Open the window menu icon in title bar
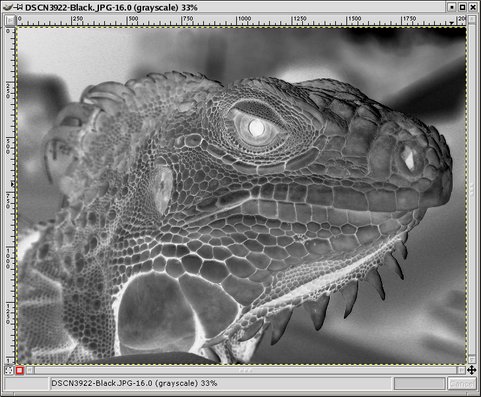Image resolution: width=481 pixels, height=397 pixels. (8, 7)
